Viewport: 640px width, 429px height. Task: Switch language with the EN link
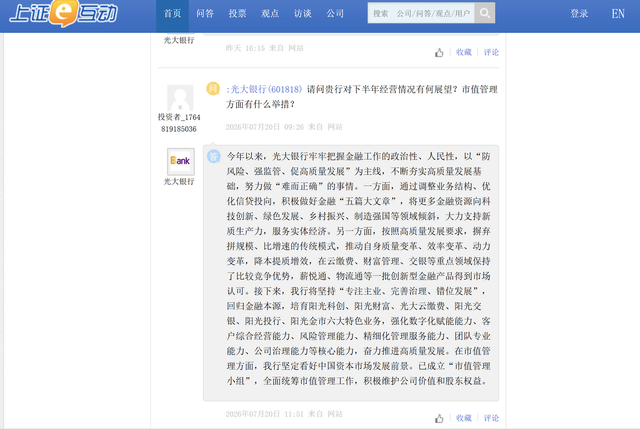[x=618, y=13]
